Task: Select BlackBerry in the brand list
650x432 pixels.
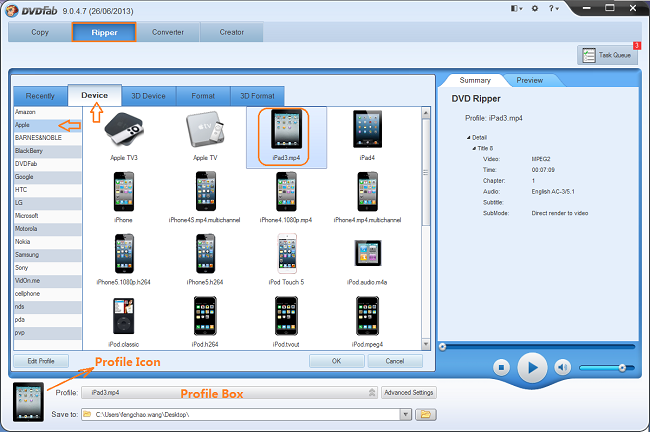Action: tap(48, 151)
